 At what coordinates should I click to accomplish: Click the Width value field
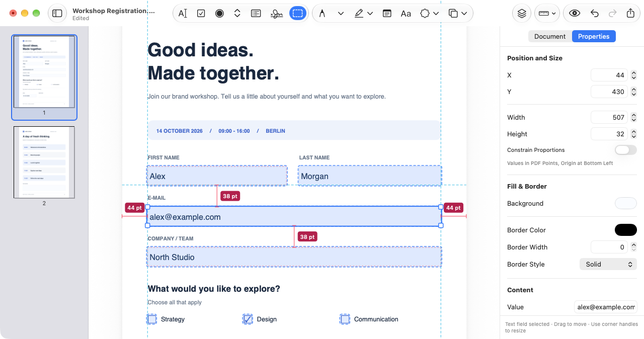609,117
